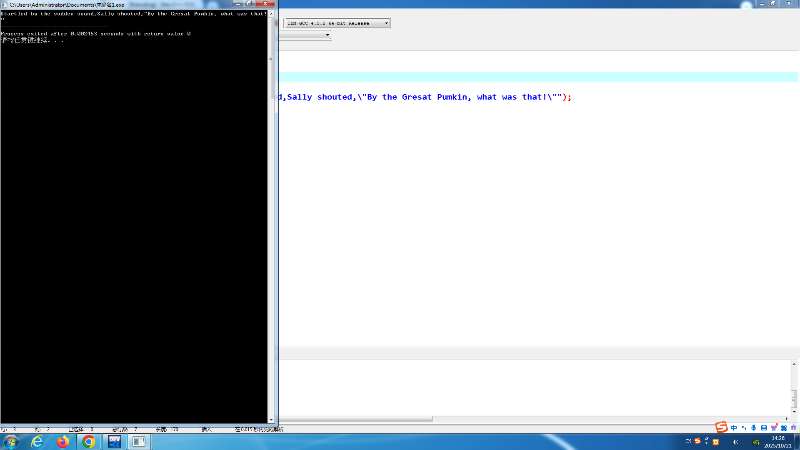Expand the second dropdown below compiler selector
The image size is (800, 450).
[327, 35]
